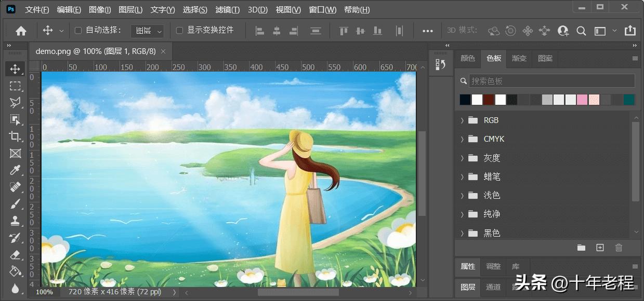Viewport: 644px width, 301px height.
Task: Activate the Crop tool
Action: click(x=15, y=136)
